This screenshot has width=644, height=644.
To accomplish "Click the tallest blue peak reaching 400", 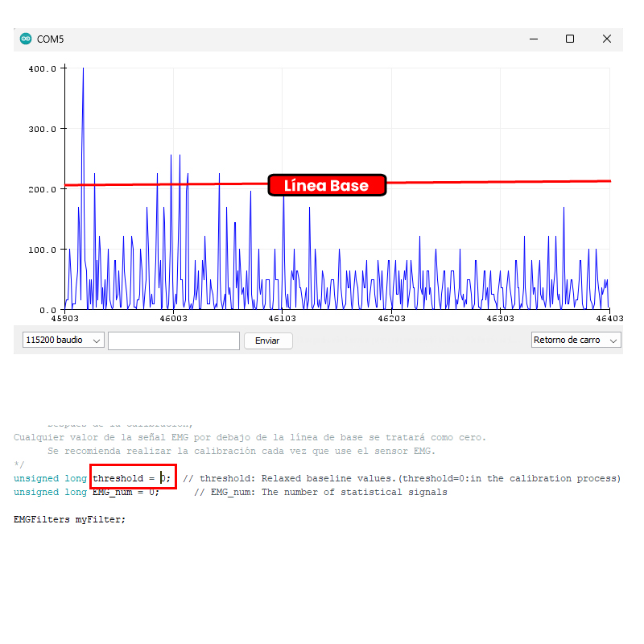I will (83, 72).
